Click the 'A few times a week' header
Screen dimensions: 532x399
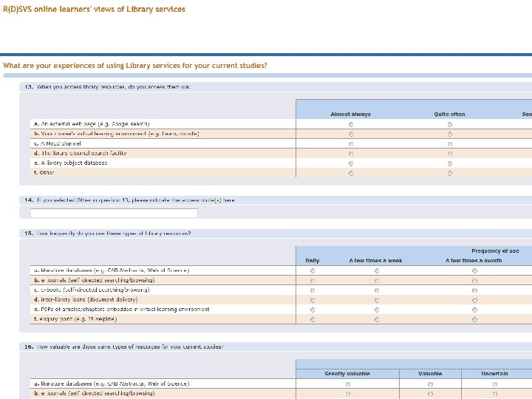[x=375, y=261]
